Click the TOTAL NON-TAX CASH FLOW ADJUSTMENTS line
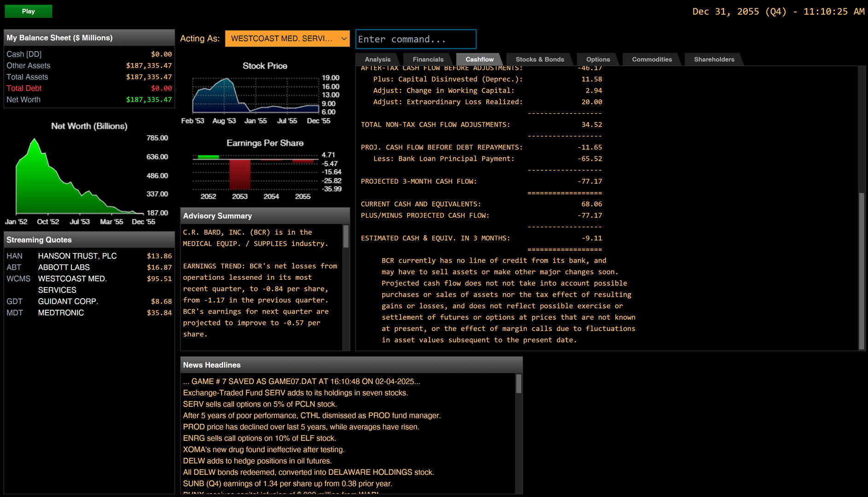This screenshot has height=497, width=868. coord(481,125)
